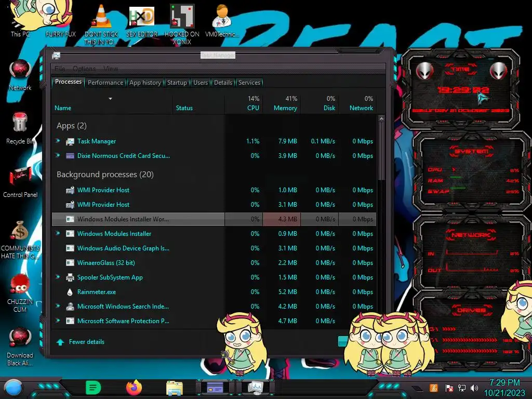Click the orange tray icon
The image size is (532, 399).
click(x=434, y=388)
